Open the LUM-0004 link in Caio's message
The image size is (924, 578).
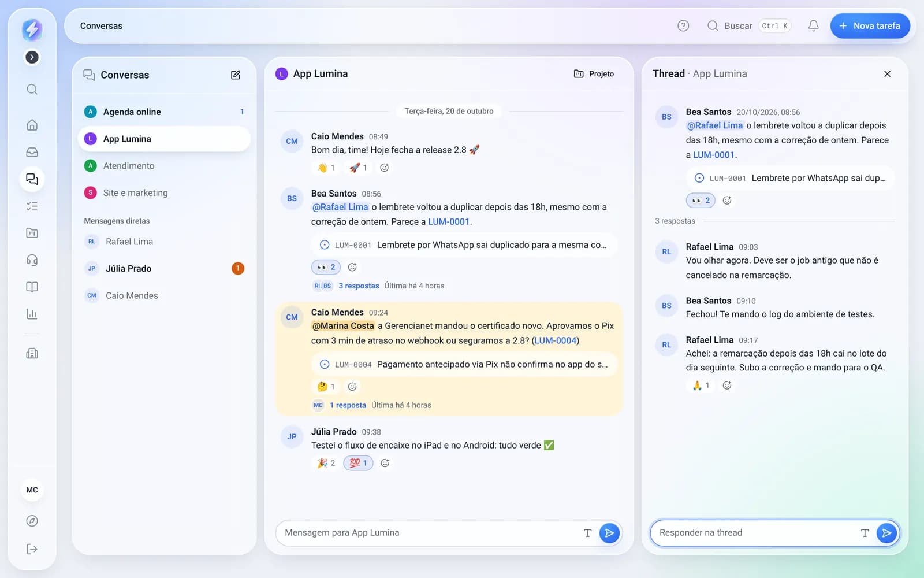tap(556, 340)
